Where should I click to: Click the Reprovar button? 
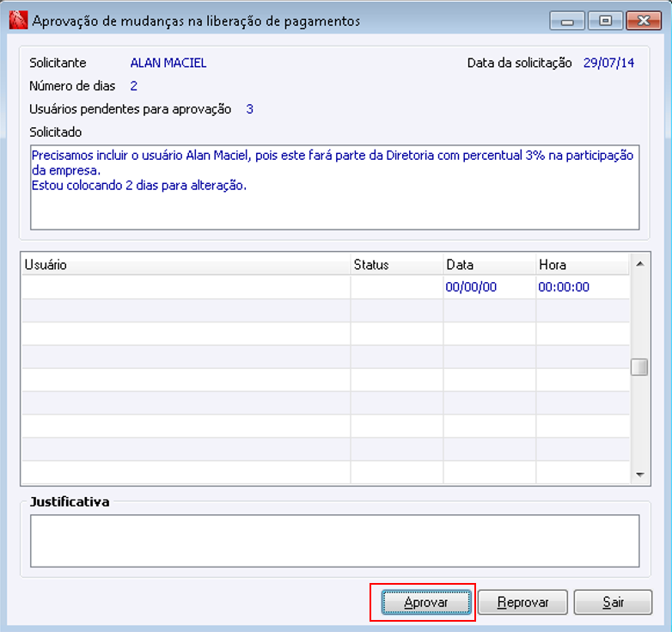tap(522, 602)
